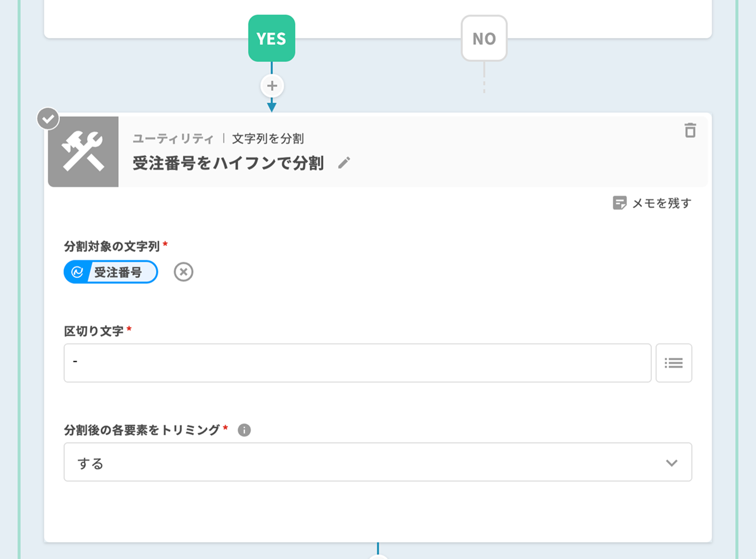The width and height of the screenshot is (756, 559).
Task: Click the utility hammer and wrench icon
Action: 83,151
